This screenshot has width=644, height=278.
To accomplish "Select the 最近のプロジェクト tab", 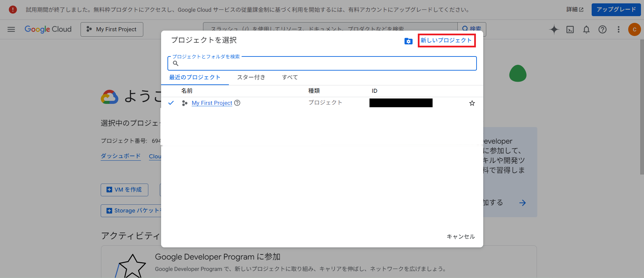I will (x=195, y=77).
